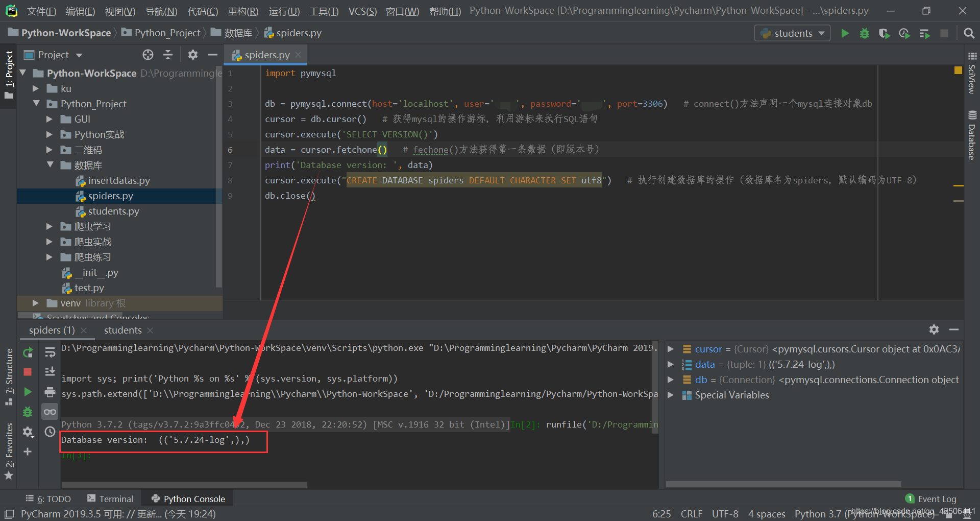Hide the Project tool window
The width and height of the screenshot is (980, 521).
pyautogui.click(x=213, y=55)
